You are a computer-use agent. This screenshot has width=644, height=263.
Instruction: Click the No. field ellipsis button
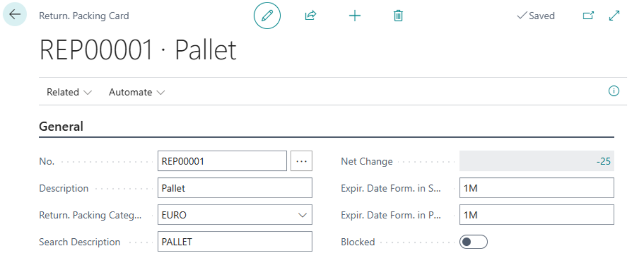coord(301,161)
